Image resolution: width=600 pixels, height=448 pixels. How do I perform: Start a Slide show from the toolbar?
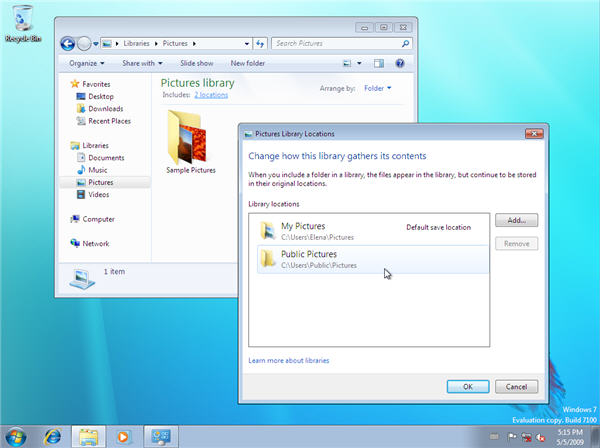[196, 63]
